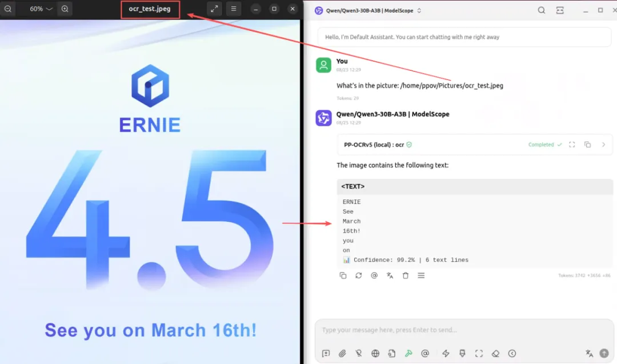Open quick phrases lightning icon

pos(446,353)
